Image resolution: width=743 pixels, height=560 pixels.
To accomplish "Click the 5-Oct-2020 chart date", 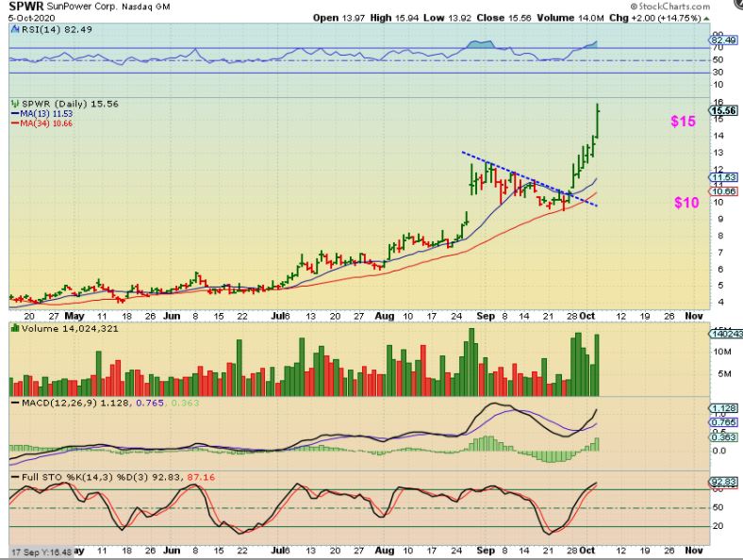I will click(32, 18).
